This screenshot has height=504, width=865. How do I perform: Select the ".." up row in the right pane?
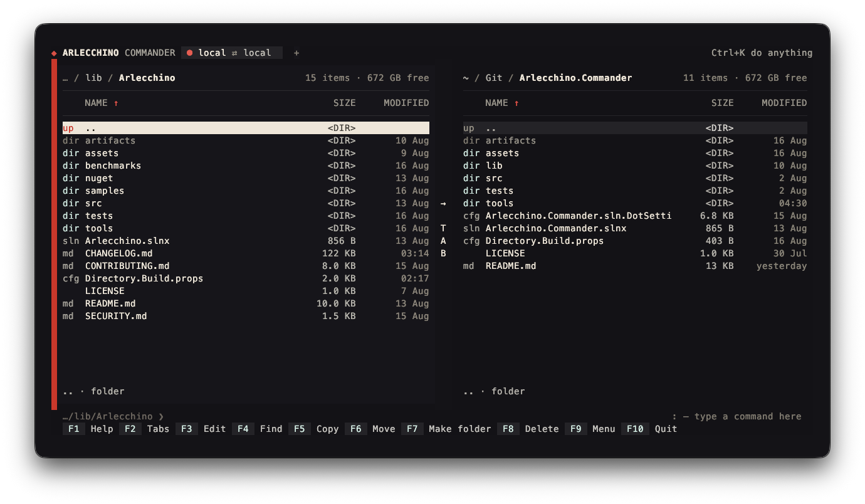[x=635, y=128]
